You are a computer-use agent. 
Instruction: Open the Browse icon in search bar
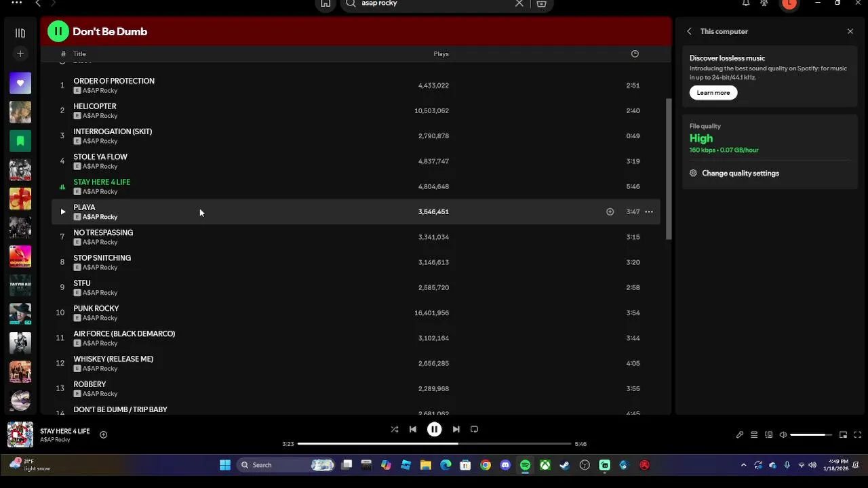click(541, 3)
